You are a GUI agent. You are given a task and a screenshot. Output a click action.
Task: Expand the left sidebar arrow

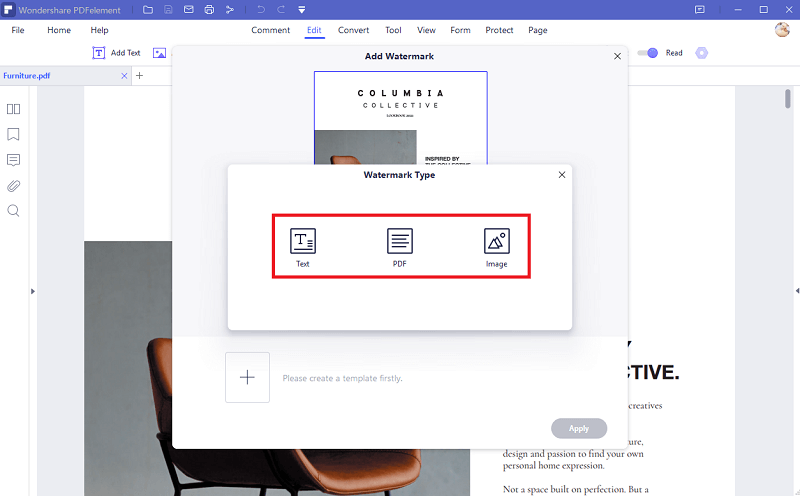(x=33, y=291)
